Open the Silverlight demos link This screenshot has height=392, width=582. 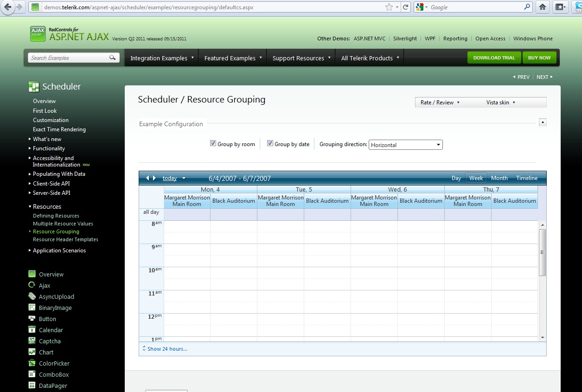pos(405,39)
